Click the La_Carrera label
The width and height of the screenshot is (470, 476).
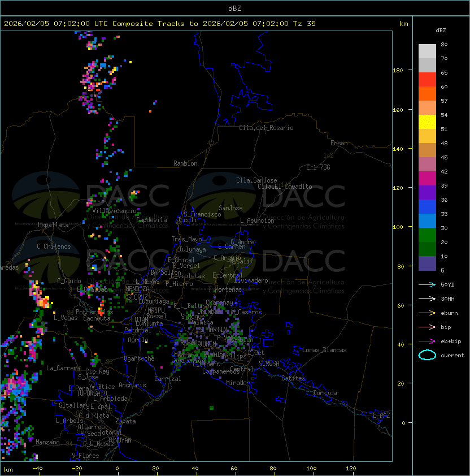[x=63, y=368]
